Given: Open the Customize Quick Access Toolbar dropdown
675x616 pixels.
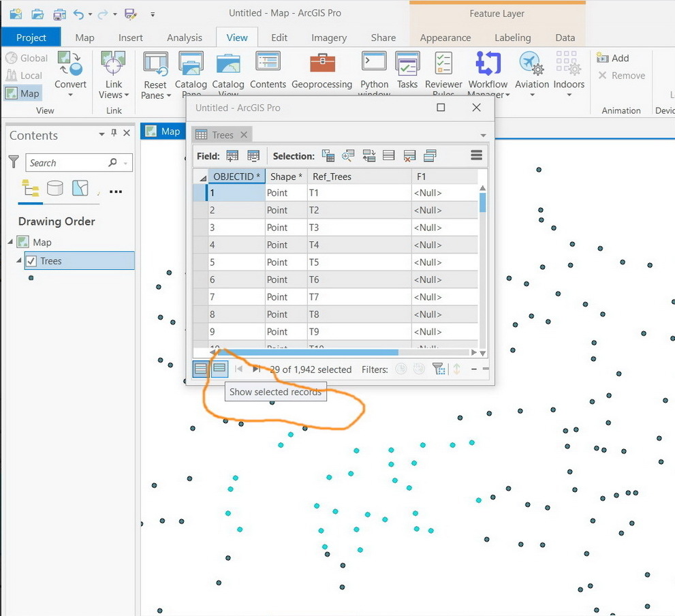Looking at the screenshot, I should pos(153,14).
